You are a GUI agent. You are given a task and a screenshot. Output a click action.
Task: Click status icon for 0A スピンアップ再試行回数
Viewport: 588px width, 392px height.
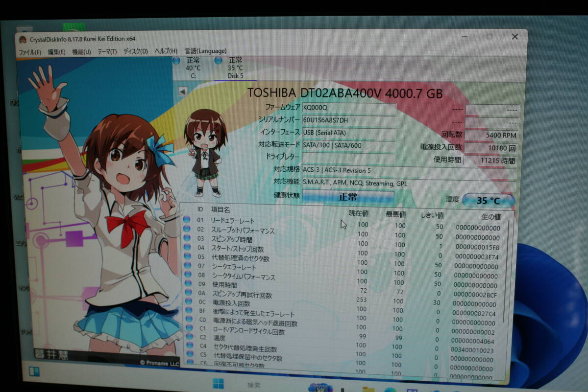188,293
